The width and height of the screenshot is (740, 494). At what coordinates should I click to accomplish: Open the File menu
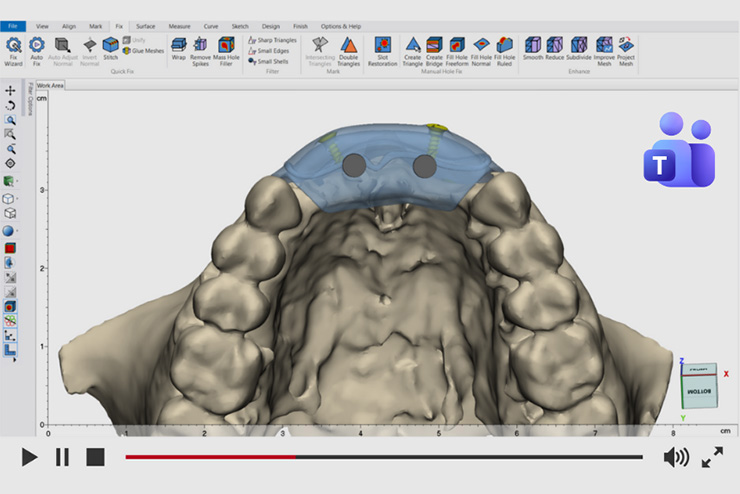pyautogui.click(x=13, y=26)
